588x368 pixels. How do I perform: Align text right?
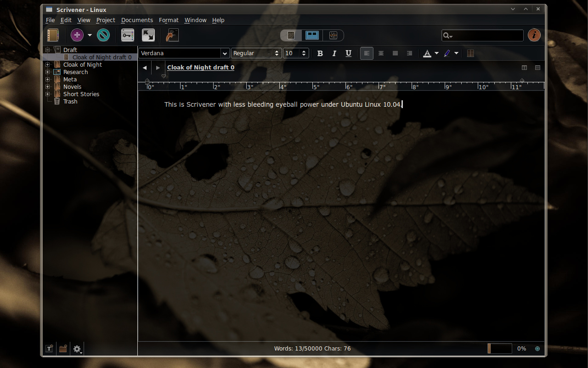(x=409, y=53)
